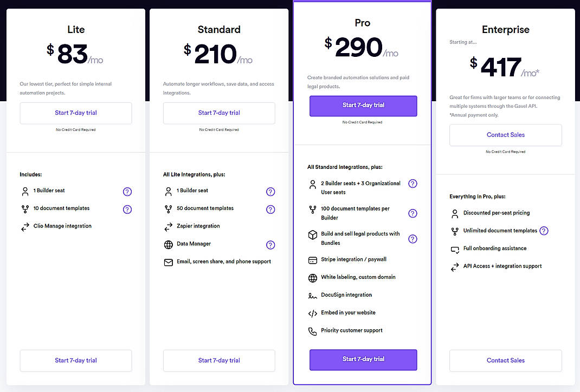Start the 7-day trial for Standard plan
The width and height of the screenshot is (580, 392).
click(218, 113)
